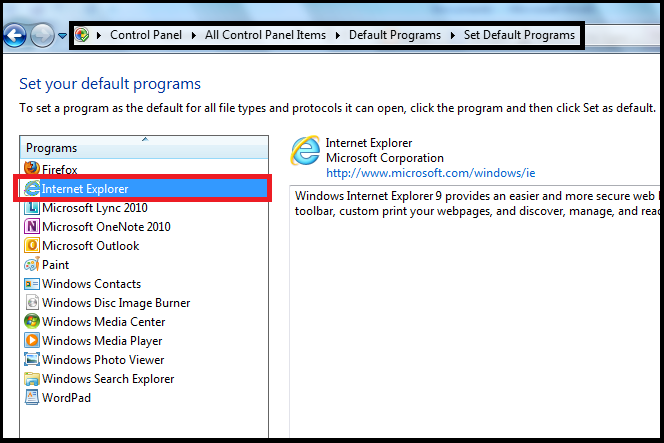The image size is (664, 443).
Task: Go to Default Programs breadcrumb
Action: click(x=395, y=35)
